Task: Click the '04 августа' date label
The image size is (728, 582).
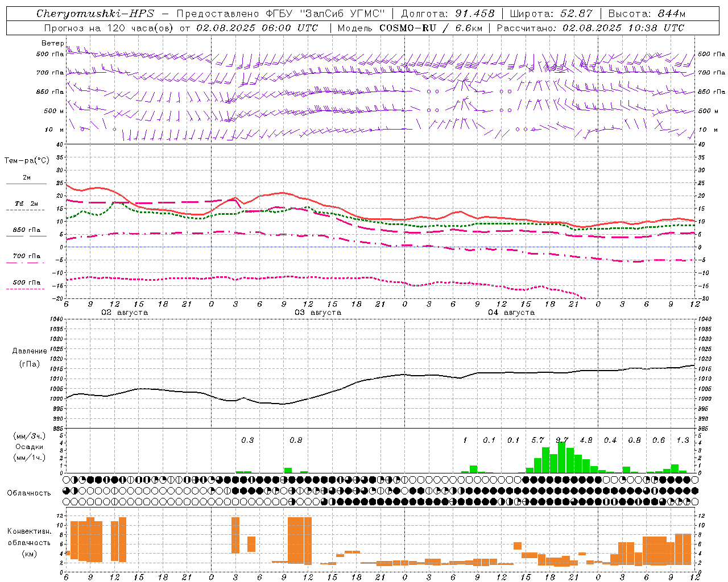Action: click(x=511, y=313)
